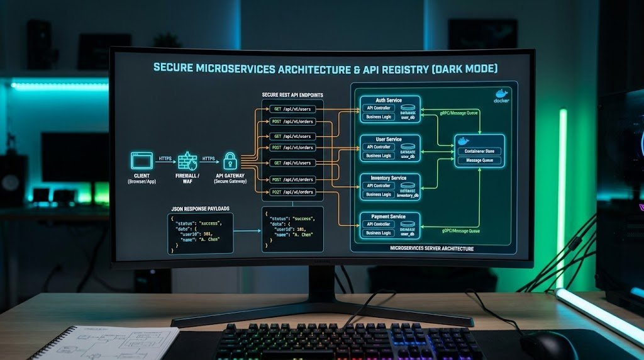Click the API Gateway padlock icon

point(230,161)
